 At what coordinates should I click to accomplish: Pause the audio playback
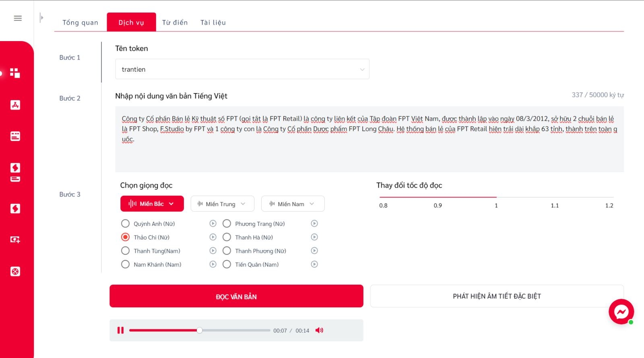120,330
